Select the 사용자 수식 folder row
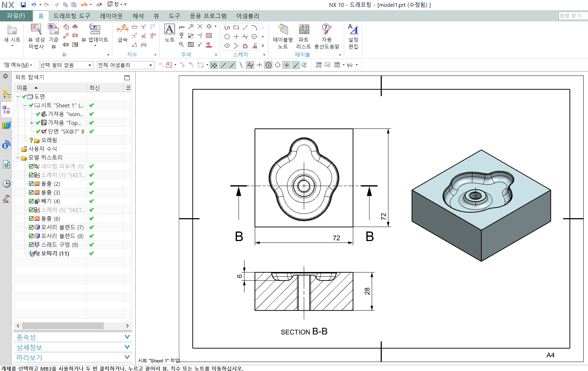 tap(73, 149)
